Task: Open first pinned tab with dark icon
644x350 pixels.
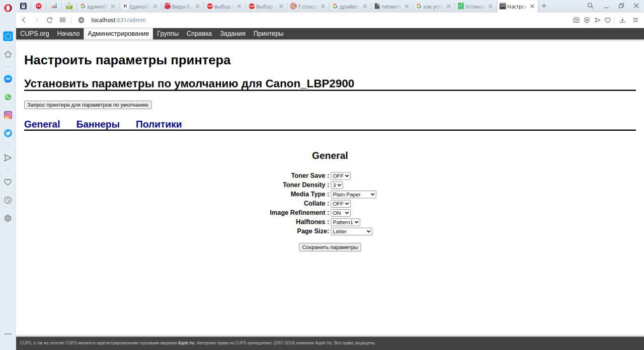Action: coord(23,7)
